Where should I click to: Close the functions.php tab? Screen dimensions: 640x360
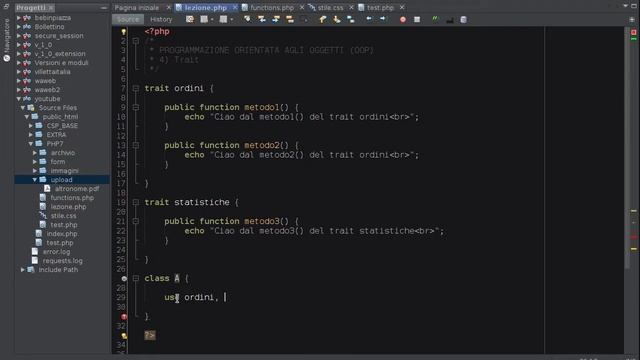pos(302,7)
